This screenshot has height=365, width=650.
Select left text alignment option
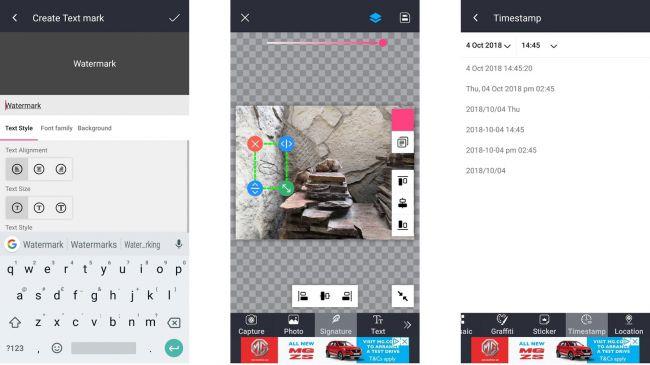pyautogui.click(x=17, y=169)
